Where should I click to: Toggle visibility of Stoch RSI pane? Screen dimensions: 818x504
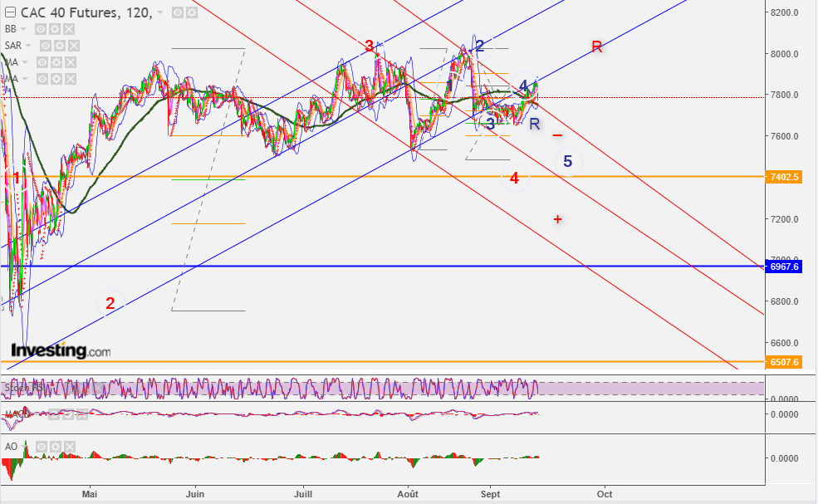point(70,388)
